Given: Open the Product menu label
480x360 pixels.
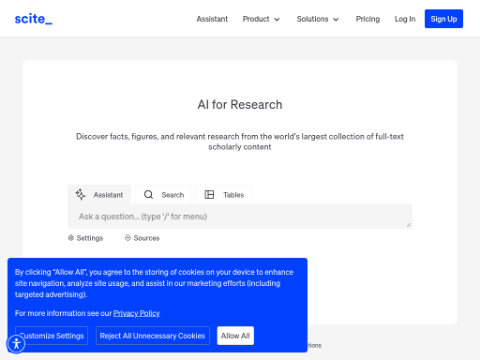Looking at the screenshot, I should (x=256, y=19).
